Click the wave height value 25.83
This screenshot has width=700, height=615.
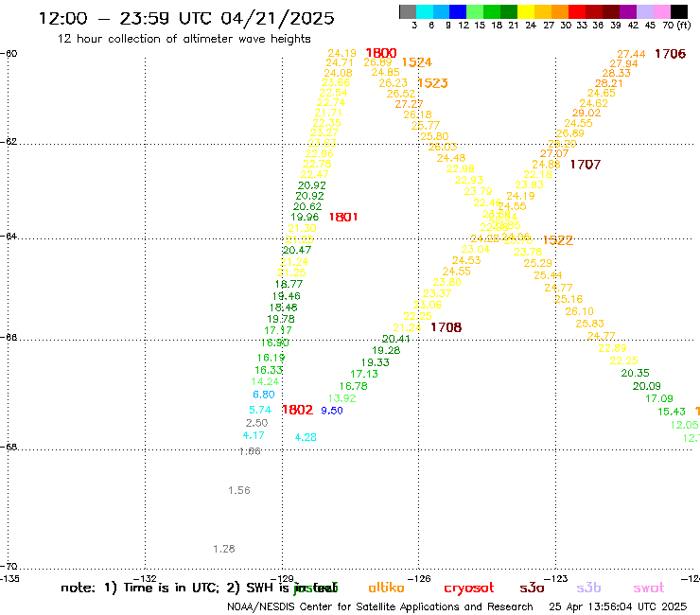point(589,324)
